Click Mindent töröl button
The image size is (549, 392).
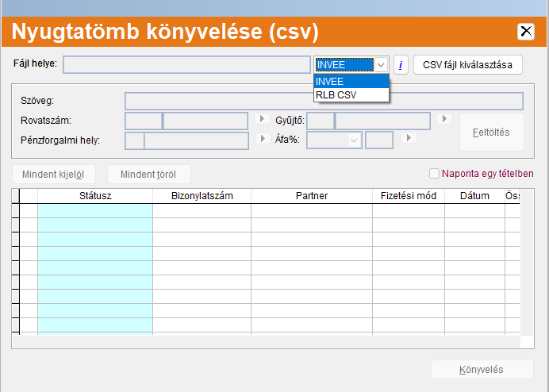tap(149, 174)
